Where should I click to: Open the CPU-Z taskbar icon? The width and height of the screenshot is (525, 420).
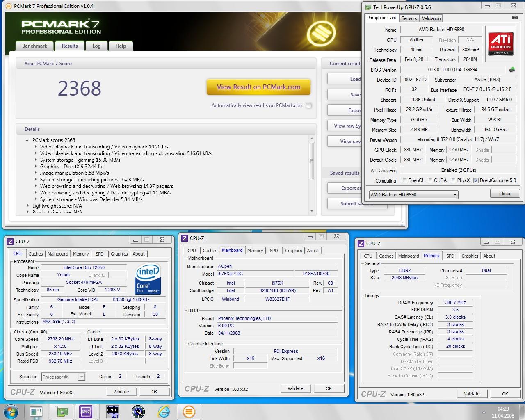(86, 411)
